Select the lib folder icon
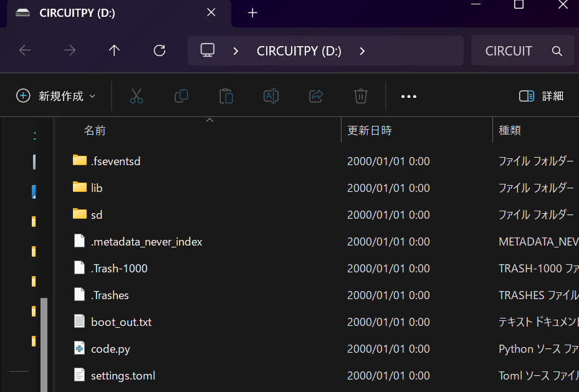Image resolution: width=579 pixels, height=392 pixels. [80, 188]
